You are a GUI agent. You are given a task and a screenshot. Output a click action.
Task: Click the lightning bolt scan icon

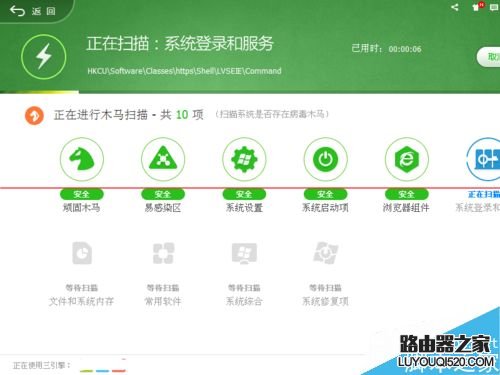pyautogui.click(x=44, y=57)
